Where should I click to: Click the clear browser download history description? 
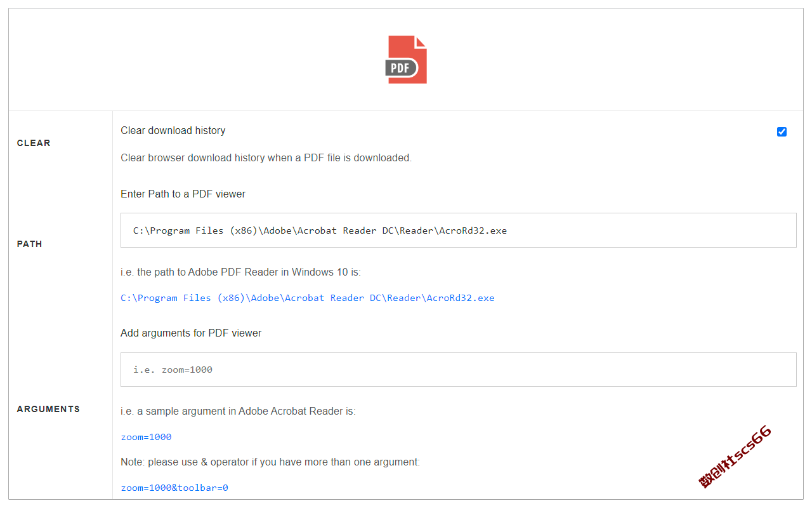click(266, 157)
